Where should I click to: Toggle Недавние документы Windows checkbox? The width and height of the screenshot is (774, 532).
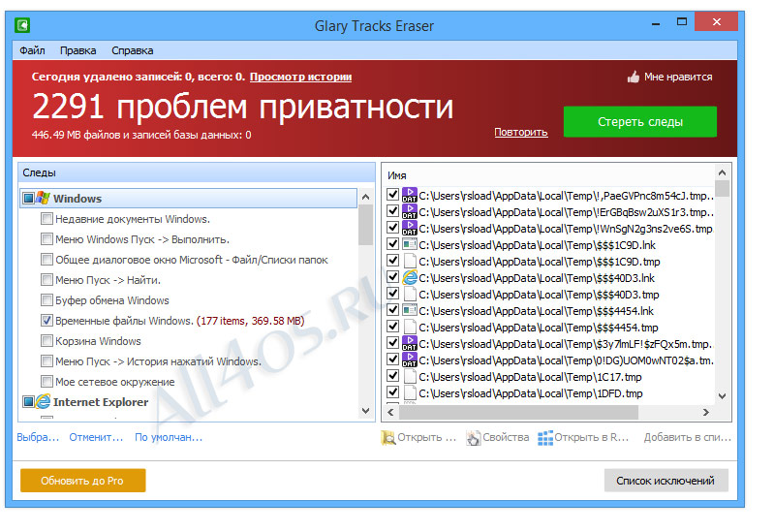(x=46, y=218)
